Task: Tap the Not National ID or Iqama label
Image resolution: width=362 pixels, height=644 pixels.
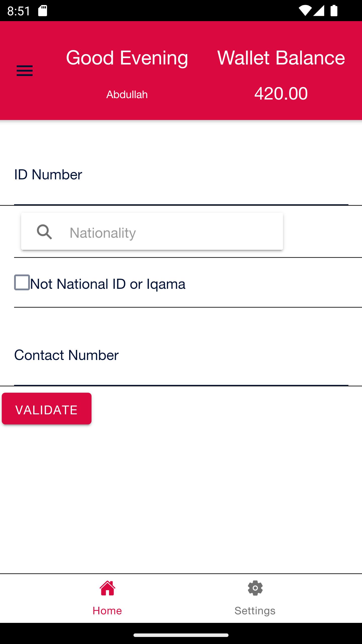Action: point(108,284)
